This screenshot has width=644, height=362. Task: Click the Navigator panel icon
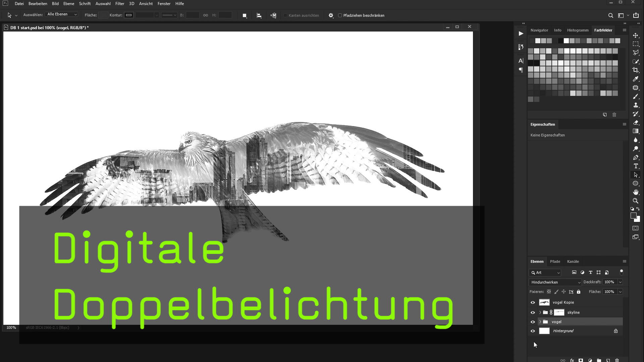pos(539,30)
